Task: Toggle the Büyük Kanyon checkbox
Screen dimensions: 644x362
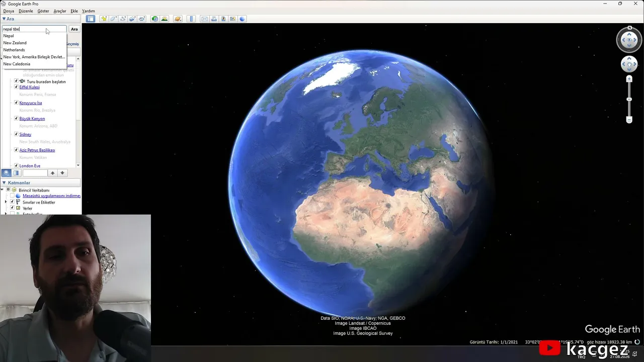Action: 16,119
